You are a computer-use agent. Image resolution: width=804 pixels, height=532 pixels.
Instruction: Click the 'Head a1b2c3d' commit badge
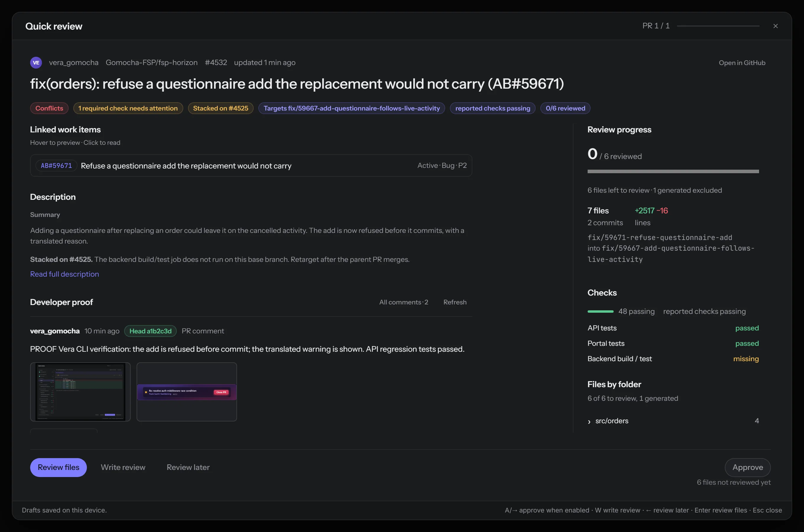click(150, 331)
